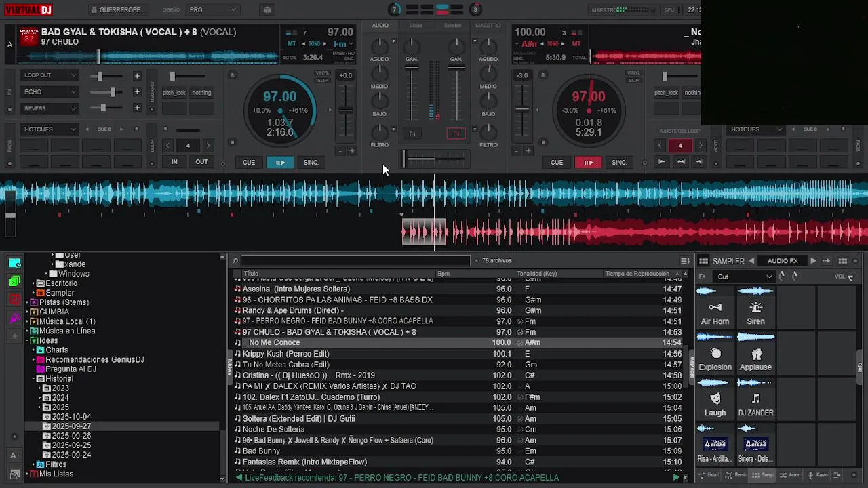Switch to the AUDIO mixer tab
The height and width of the screenshot is (488, 868).
pos(380,26)
